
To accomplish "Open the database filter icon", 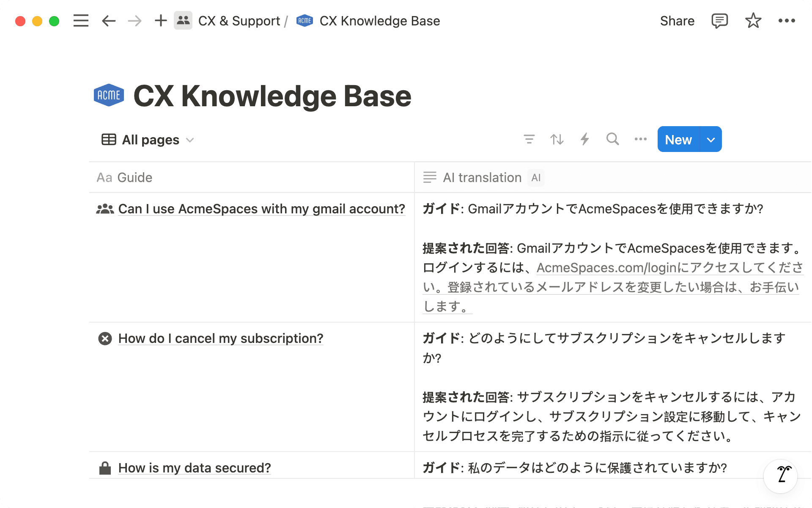I will click(529, 139).
